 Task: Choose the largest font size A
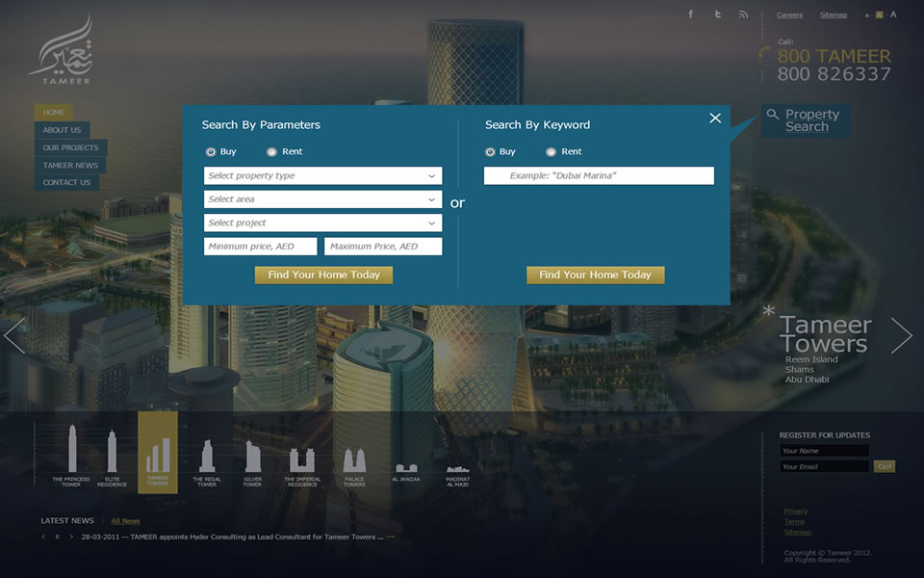tap(893, 14)
